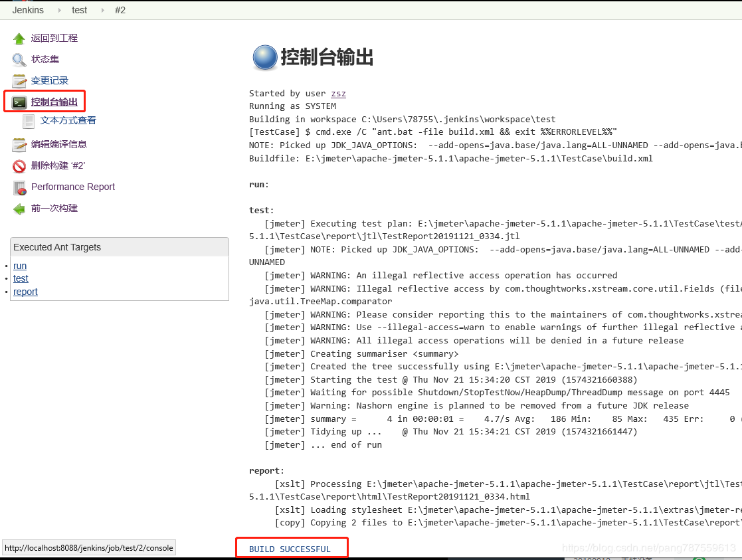Screen dimensions: 742x560
Task: Click the 'Nashorn engine' warning line
Action: [476, 406]
